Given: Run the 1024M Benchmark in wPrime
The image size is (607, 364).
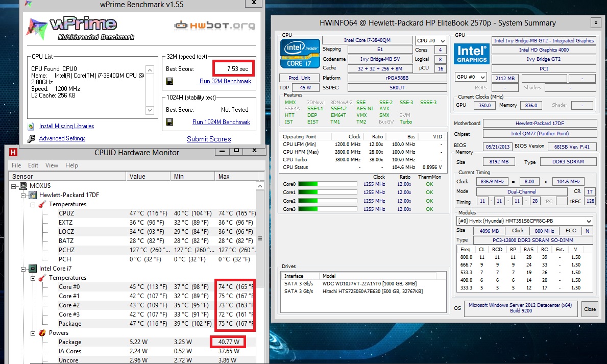Looking at the screenshot, I should pos(221,122).
